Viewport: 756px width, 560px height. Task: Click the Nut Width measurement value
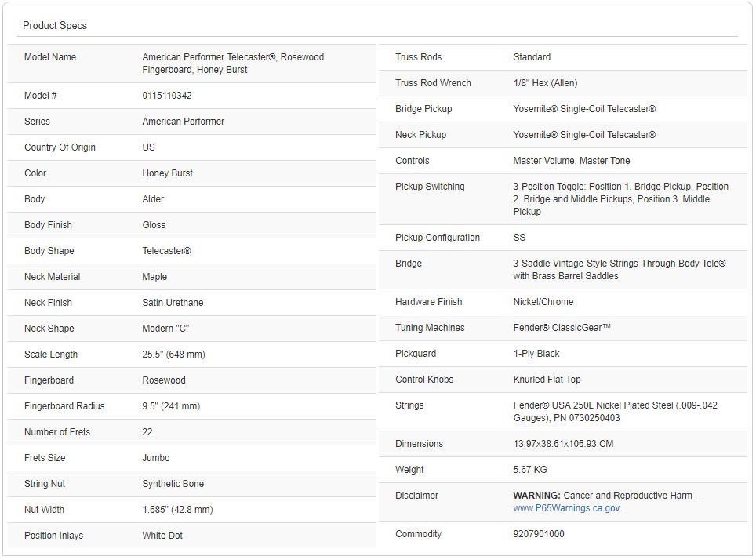(x=177, y=510)
